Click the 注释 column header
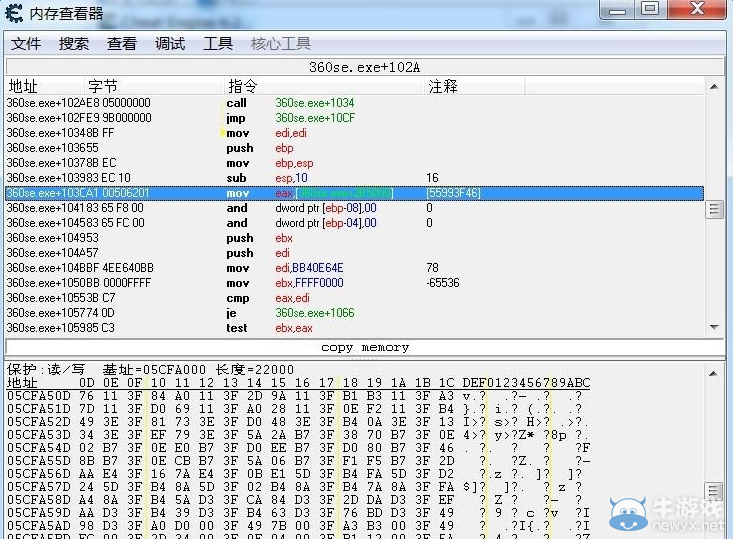The image size is (733, 539). (474, 86)
